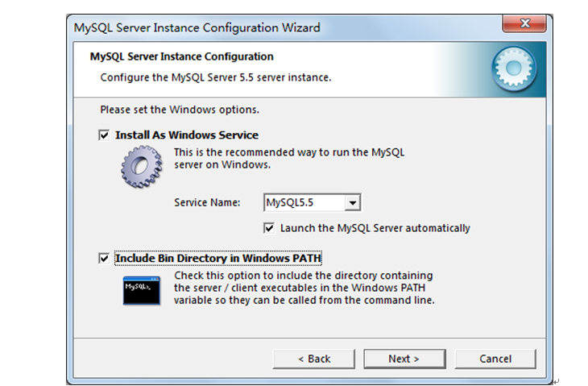This screenshot has height=386, width=588.
Task: Click the recommended way to run MySQL description
Action: (x=289, y=158)
